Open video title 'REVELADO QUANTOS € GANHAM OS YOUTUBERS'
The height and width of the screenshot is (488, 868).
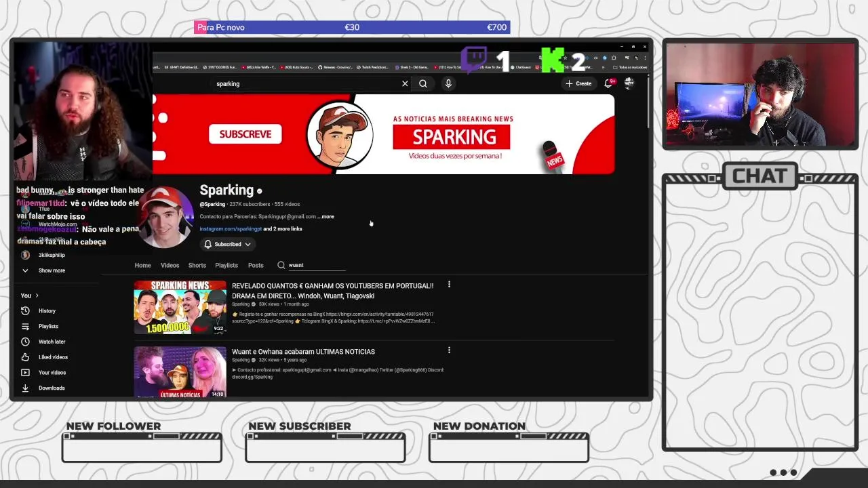[x=332, y=290]
